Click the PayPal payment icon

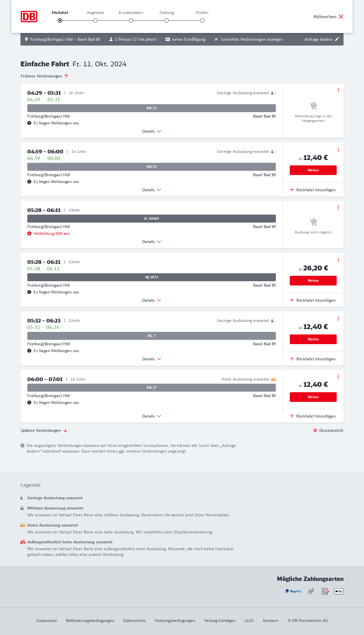coord(293,591)
